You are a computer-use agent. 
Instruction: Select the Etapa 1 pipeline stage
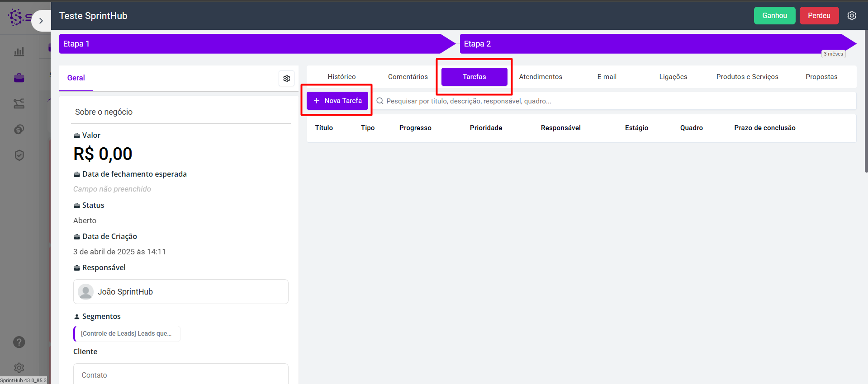[x=253, y=44]
